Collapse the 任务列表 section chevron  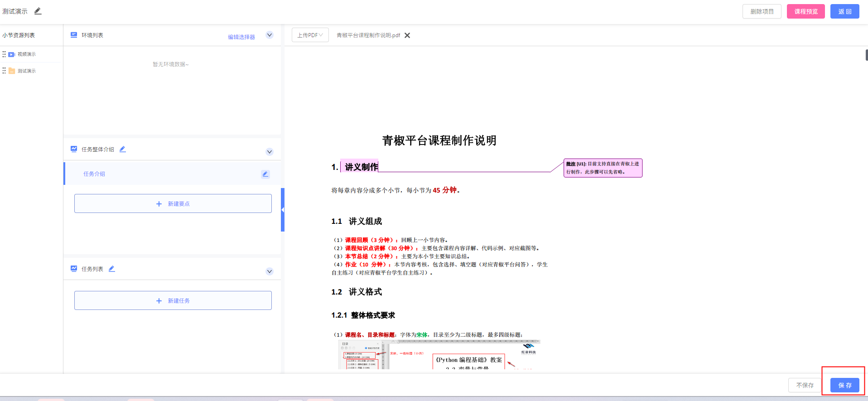(270, 271)
